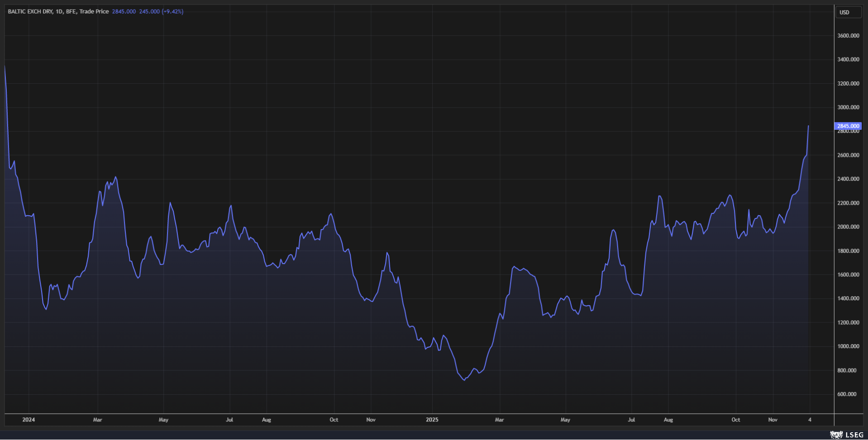Viewport: 868px width, 440px height.
Task: Click the 600.000 price axis label
Action: tap(847, 394)
